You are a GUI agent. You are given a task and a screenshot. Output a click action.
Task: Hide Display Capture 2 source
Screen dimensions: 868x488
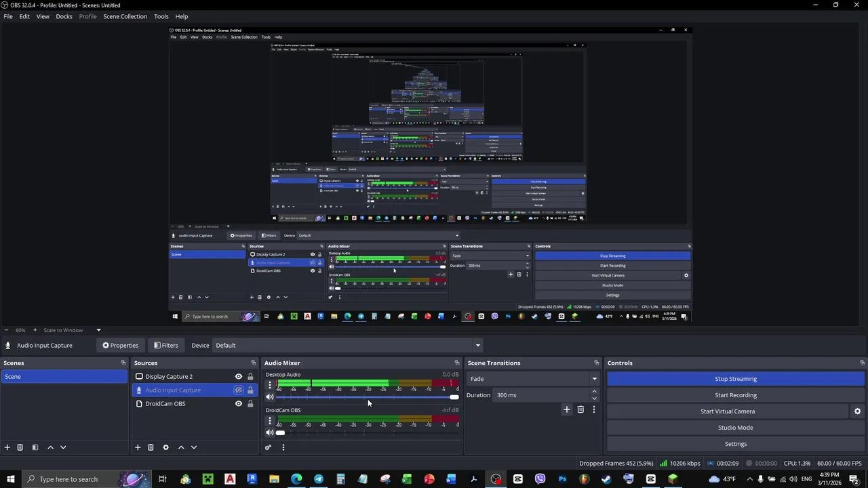coord(239,377)
